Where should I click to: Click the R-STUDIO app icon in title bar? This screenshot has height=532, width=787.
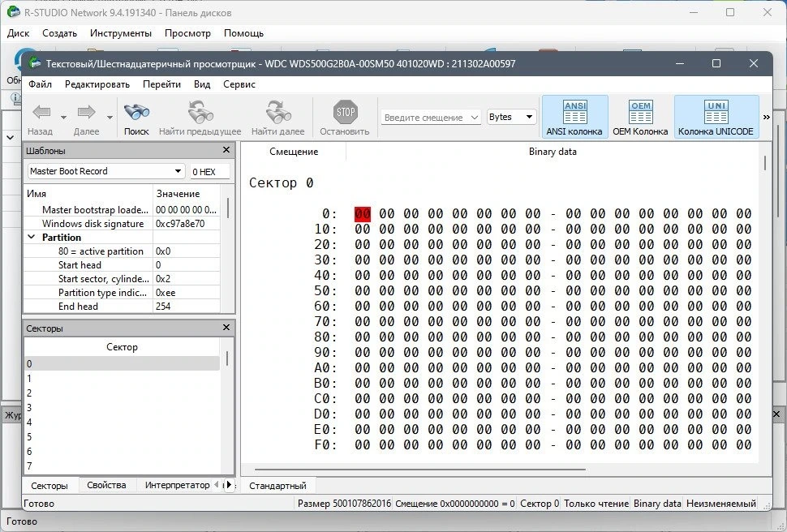[14, 12]
